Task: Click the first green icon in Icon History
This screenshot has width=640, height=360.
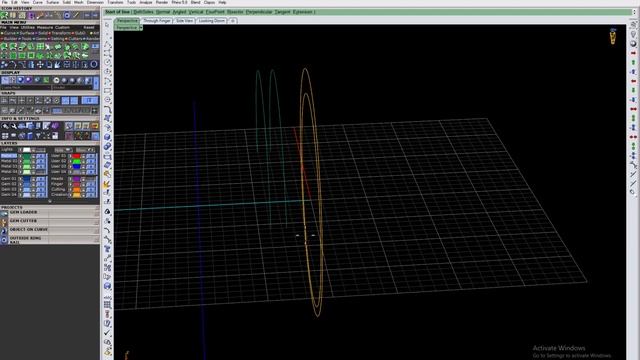Action: (4, 16)
